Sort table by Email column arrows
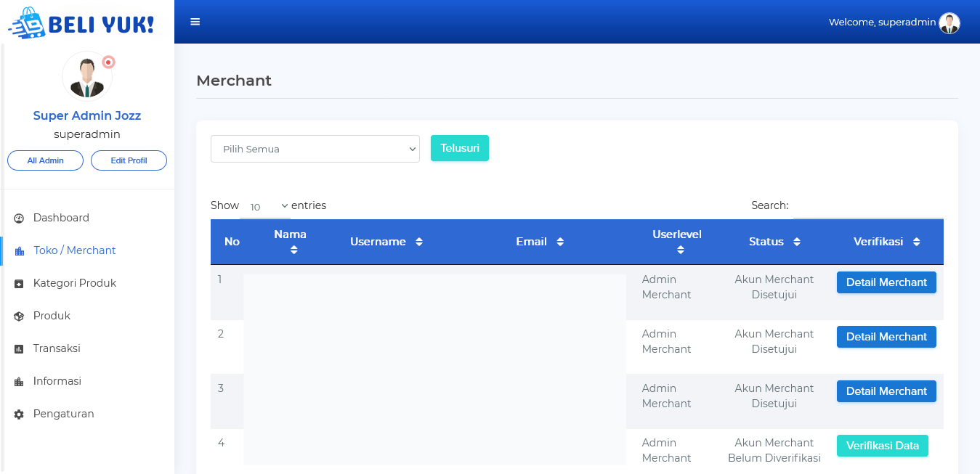Screen dimensions: 980x474 [x=560, y=242]
